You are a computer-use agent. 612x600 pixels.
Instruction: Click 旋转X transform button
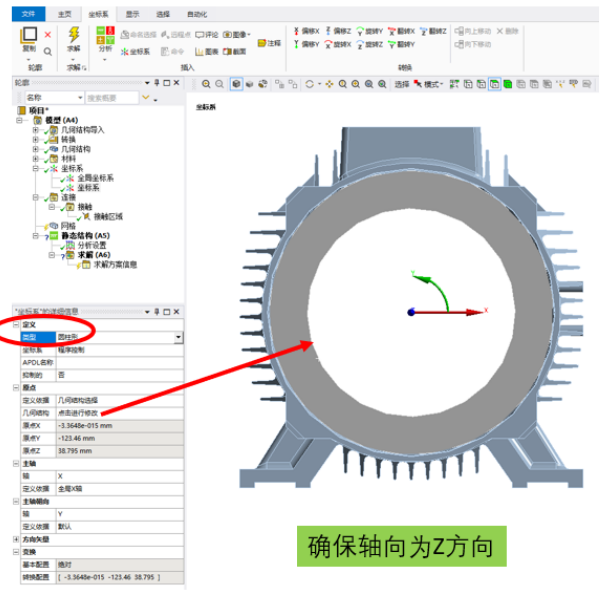[338, 44]
